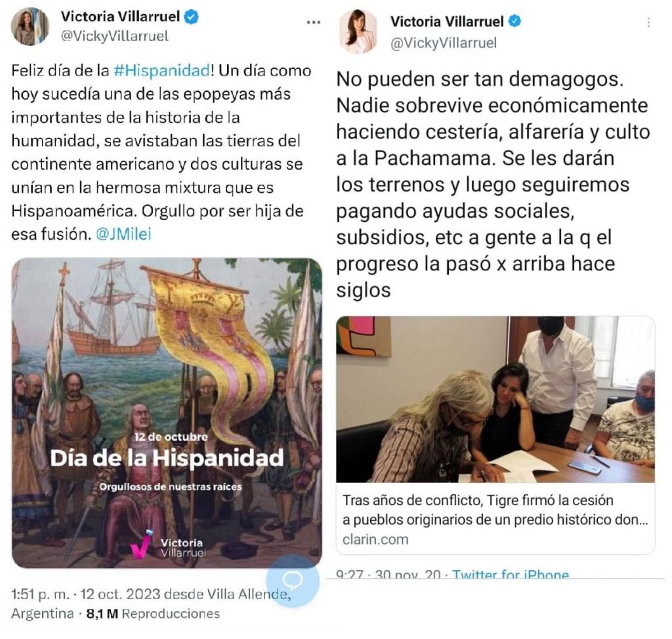Open @VickyVillarruel handle on left tweet
This screenshot has height=639, width=672.
(114, 37)
